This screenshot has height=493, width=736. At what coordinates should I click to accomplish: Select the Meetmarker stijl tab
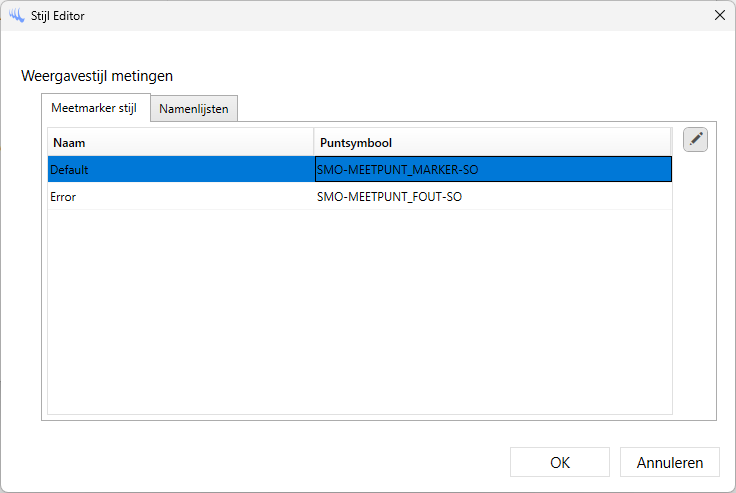[94, 108]
